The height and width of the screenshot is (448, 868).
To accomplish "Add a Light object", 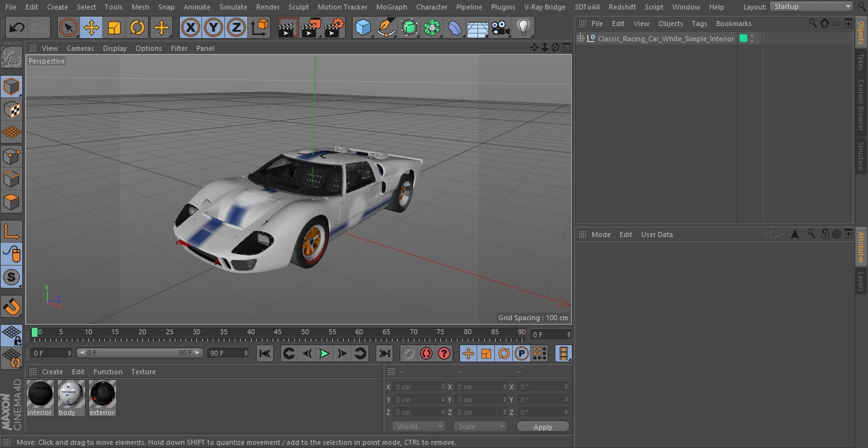I will click(x=524, y=27).
